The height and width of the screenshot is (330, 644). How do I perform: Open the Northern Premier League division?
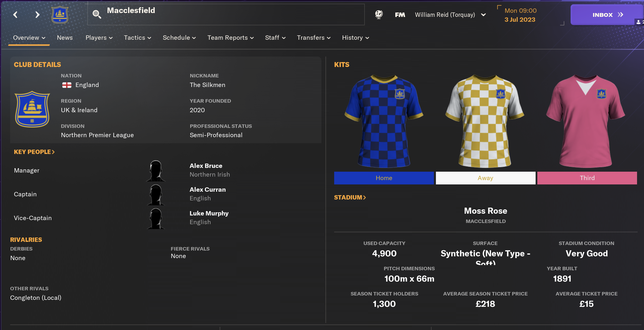pyautogui.click(x=97, y=135)
